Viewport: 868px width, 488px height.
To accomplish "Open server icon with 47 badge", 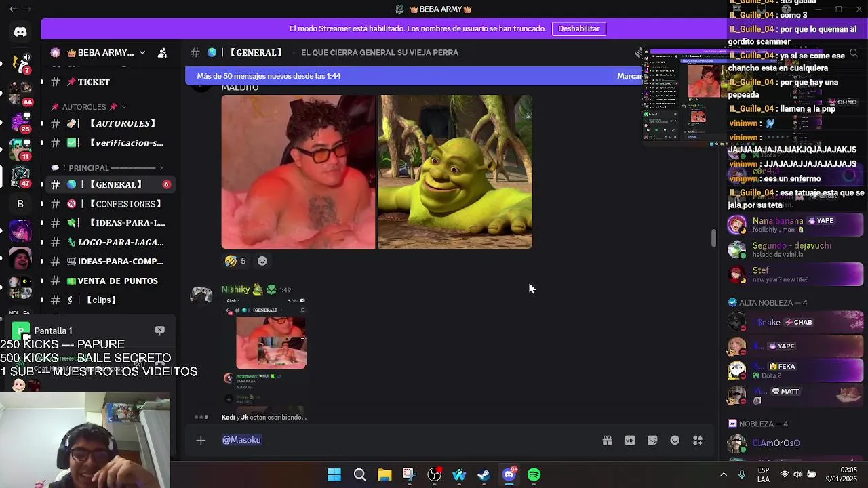I will pos(20,176).
